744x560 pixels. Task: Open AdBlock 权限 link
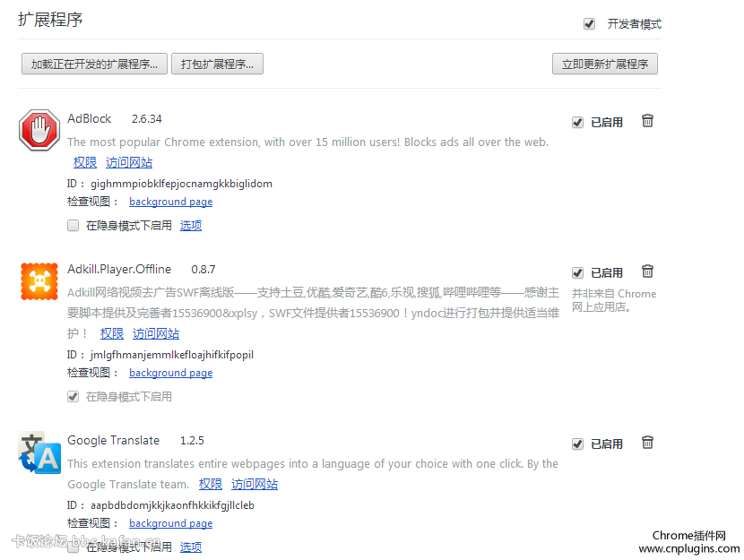85,163
